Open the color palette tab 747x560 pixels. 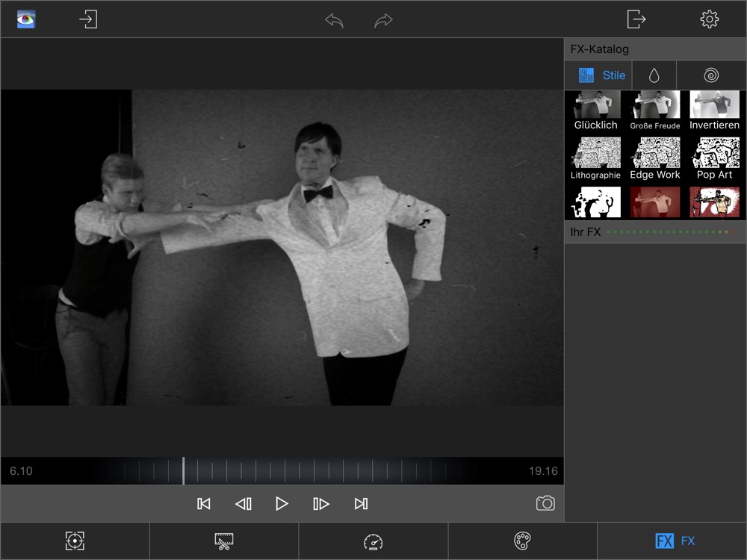[x=522, y=541]
